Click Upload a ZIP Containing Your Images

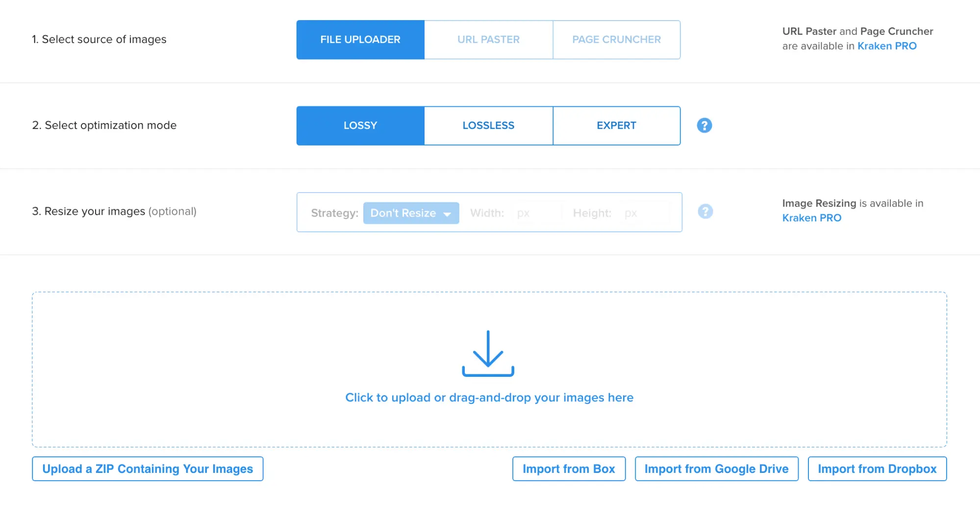[x=148, y=469]
